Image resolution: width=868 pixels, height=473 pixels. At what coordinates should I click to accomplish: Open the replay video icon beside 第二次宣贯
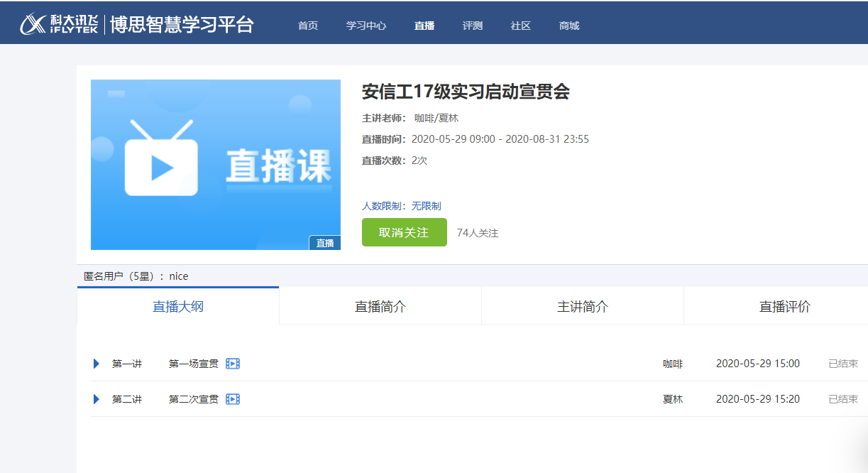pyautogui.click(x=232, y=398)
